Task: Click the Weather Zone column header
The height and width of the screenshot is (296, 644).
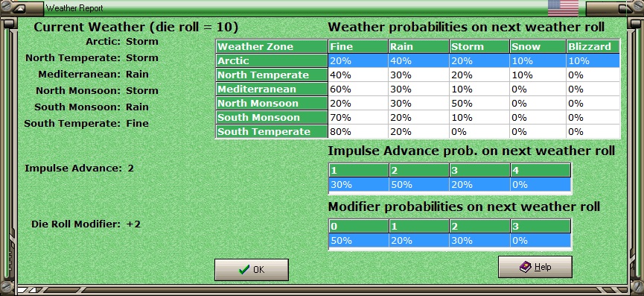Action: pos(272,46)
